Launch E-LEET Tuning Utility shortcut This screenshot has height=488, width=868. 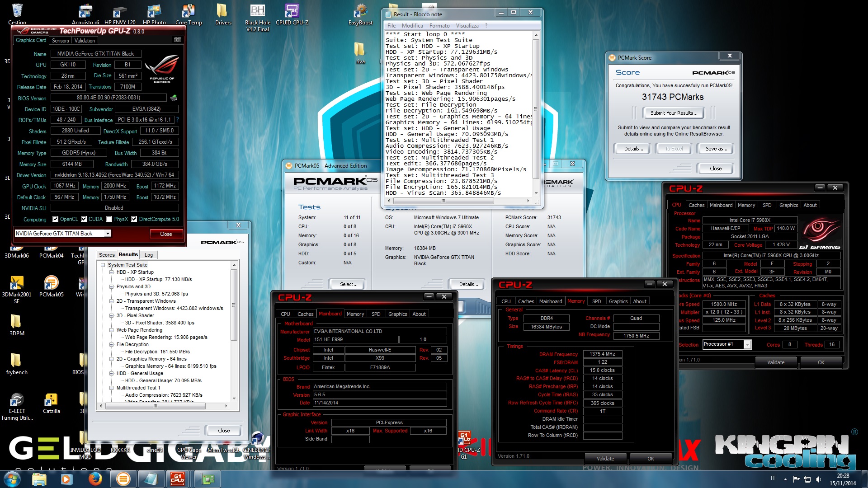pyautogui.click(x=17, y=406)
